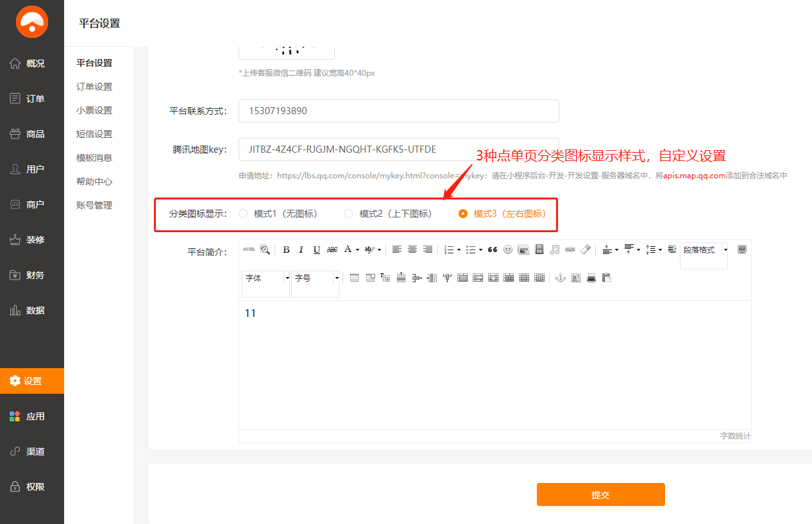Click 字数统计 at the editor bottom
This screenshot has height=524, width=812.
pos(735,436)
